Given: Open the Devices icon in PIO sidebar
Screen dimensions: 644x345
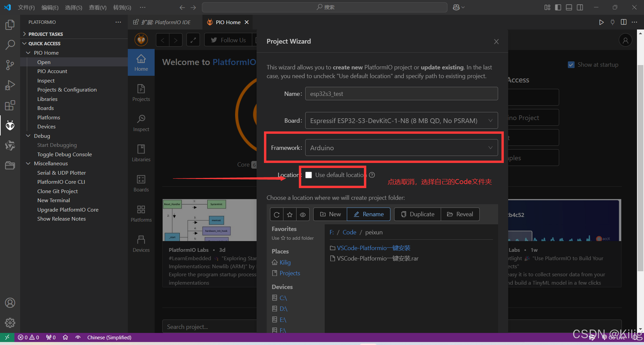Looking at the screenshot, I should 141,244.
